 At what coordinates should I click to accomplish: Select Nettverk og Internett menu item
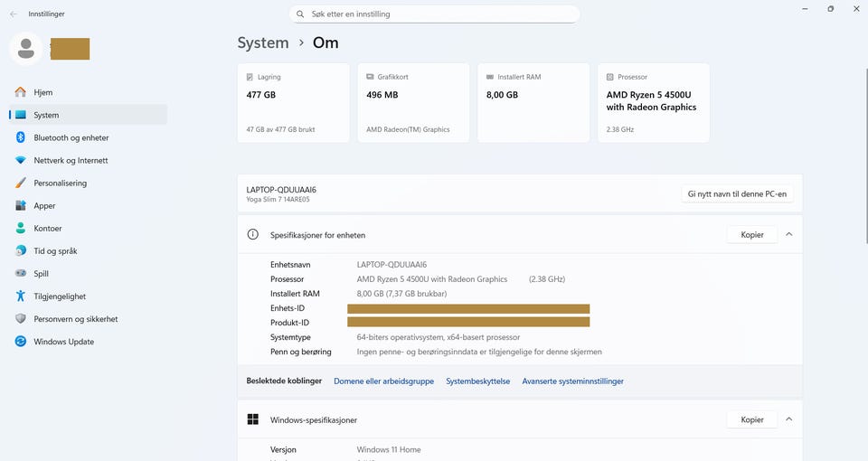pos(88,161)
